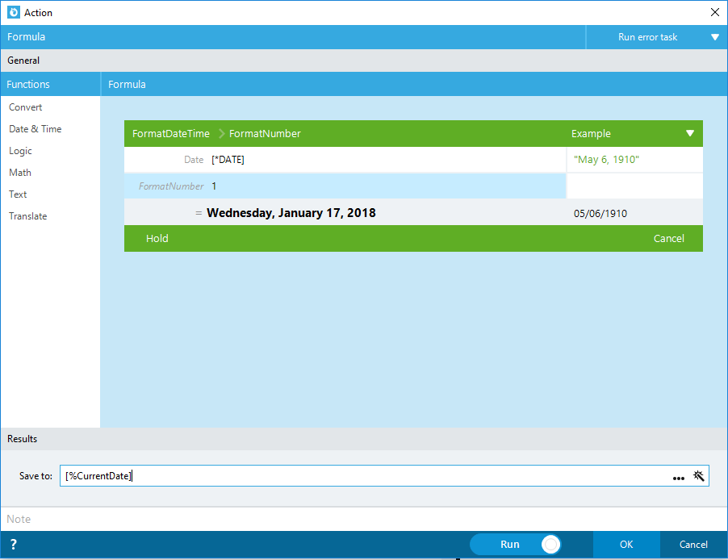Click the Action window app icon
The image size is (728, 560).
tap(14, 13)
